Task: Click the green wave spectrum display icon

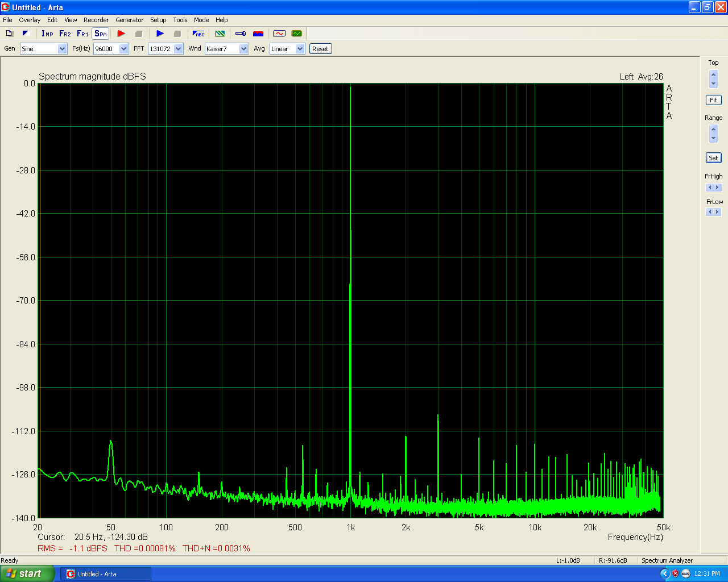Action: click(x=297, y=34)
